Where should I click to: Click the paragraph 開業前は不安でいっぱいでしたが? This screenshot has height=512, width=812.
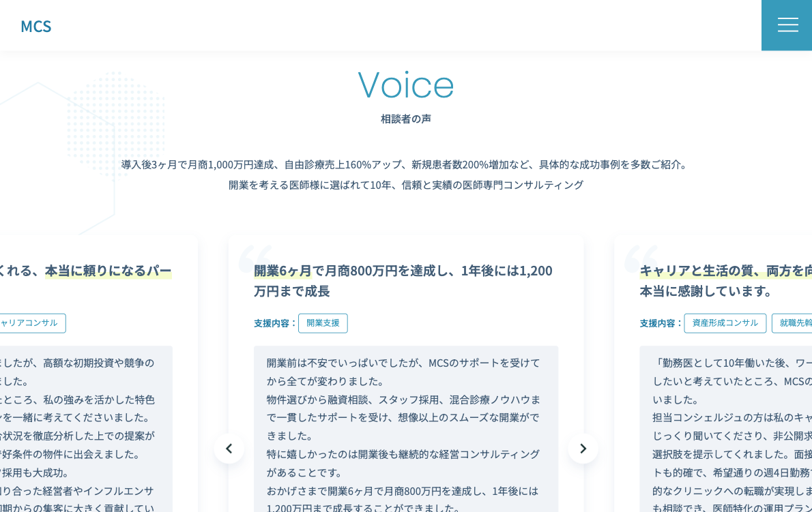[x=403, y=372]
